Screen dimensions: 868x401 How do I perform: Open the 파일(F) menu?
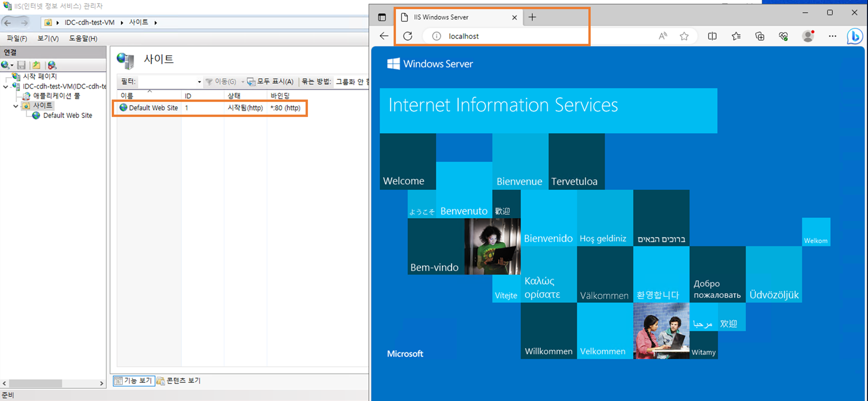point(17,38)
